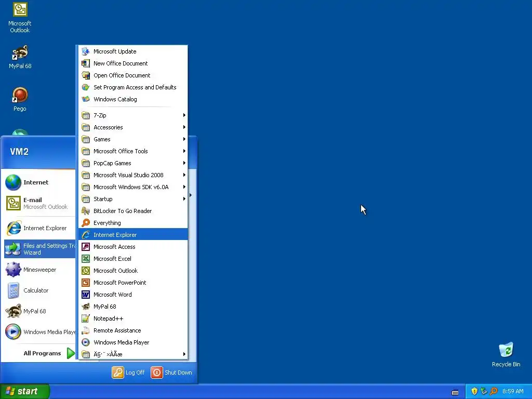Open Internet Explorer in Start menu left pane

(39, 228)
